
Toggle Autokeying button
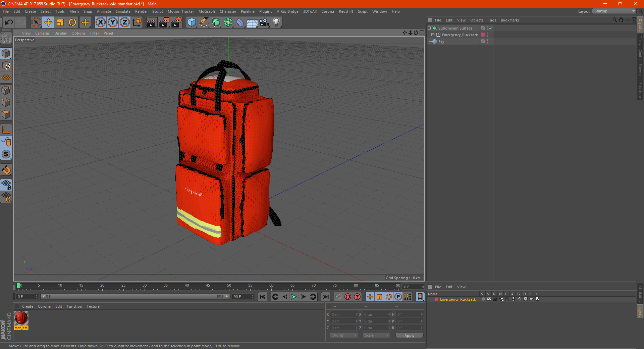click(x=348, y=297)
